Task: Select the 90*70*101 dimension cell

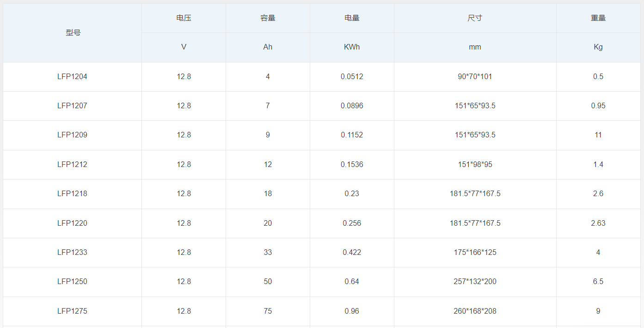Action: coord(475,77)
